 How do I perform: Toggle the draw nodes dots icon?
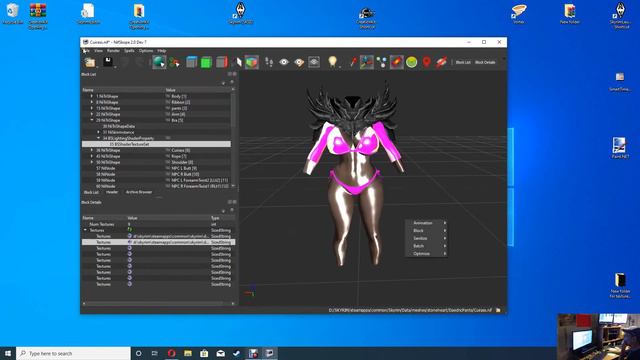382,62
